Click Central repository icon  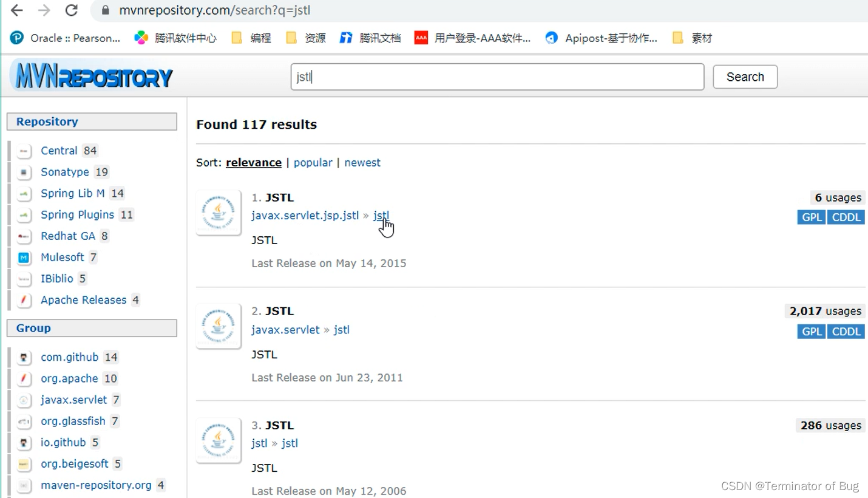[24, 151]
